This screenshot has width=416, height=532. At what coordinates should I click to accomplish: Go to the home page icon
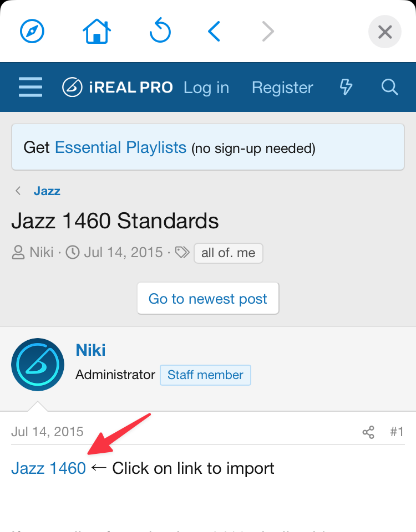[x=97, y=32]
